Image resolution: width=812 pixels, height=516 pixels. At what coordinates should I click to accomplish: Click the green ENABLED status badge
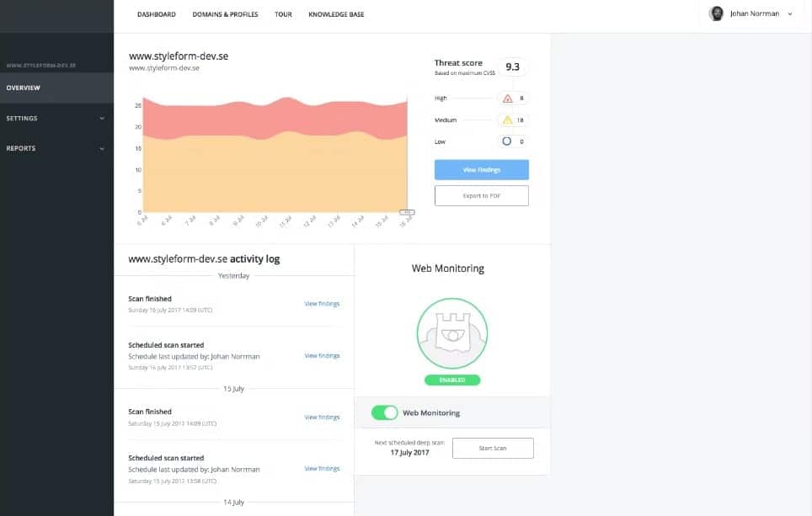point(452,380)
